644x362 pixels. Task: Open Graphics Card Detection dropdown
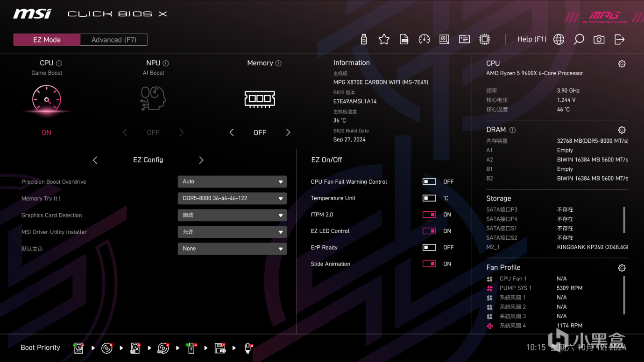tap(232, 215)
